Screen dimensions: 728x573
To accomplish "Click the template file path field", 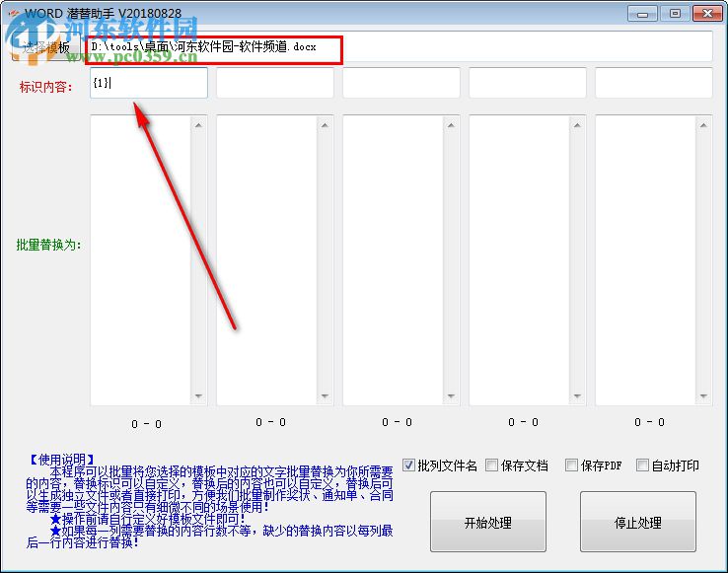I will click(x=400, y=46).
